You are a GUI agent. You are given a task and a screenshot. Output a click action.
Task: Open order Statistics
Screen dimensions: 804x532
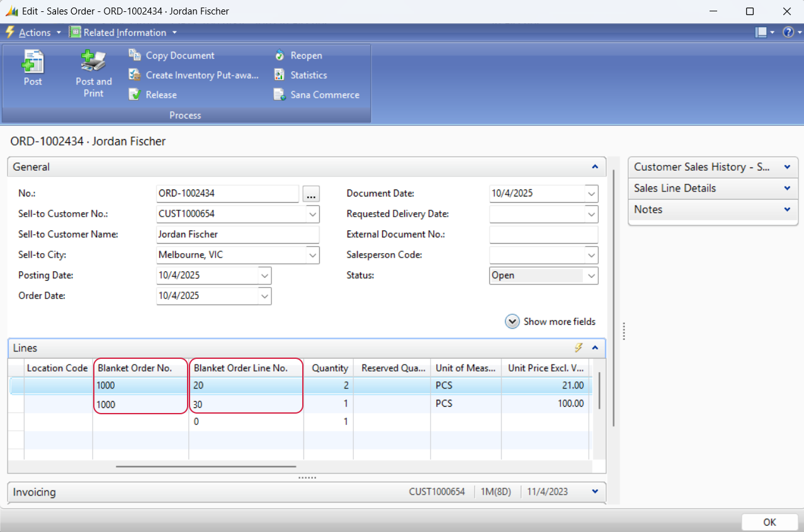click(x=308, y=75)
